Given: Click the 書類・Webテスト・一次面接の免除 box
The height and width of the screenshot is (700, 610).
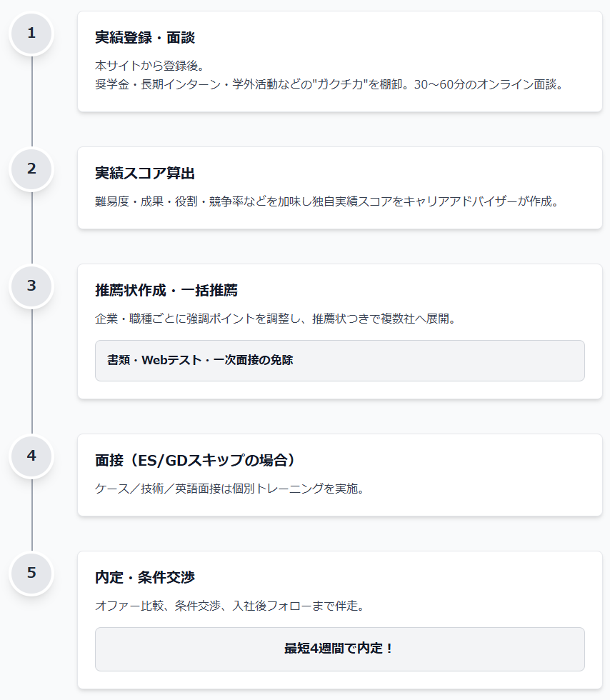Looking at the screenshot, I should pyautogui.click(x=339, y=360).
